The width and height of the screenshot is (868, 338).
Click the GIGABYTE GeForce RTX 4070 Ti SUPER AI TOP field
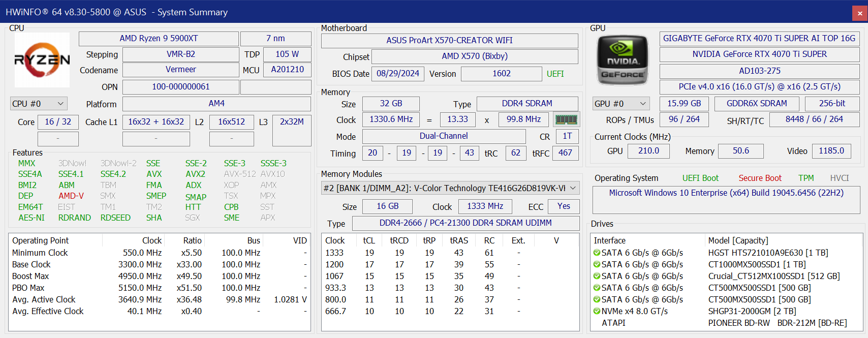[759, 39]
